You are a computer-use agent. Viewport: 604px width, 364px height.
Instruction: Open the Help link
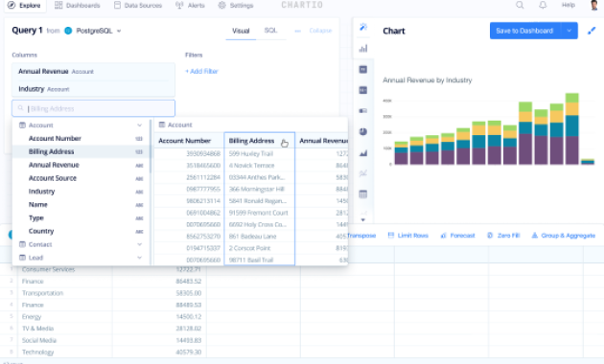(569, 5)
